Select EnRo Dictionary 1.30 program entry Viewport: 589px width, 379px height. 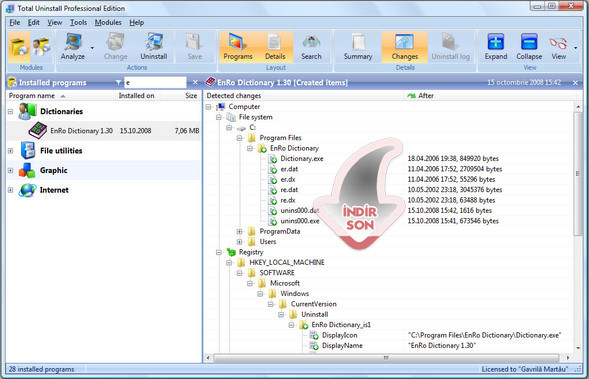tap(104, 131)
